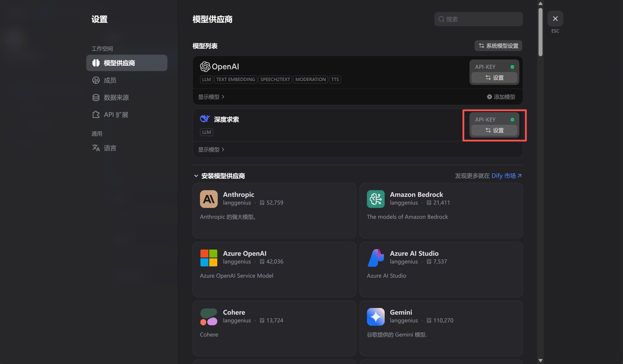Screen dimensions: 623x364
Task: Click the Anthropic provider title
Action: tap(238, 194)
